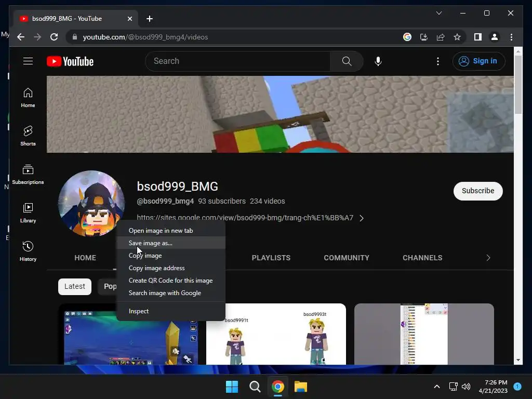Open a new browser tab

pos(150,19)
